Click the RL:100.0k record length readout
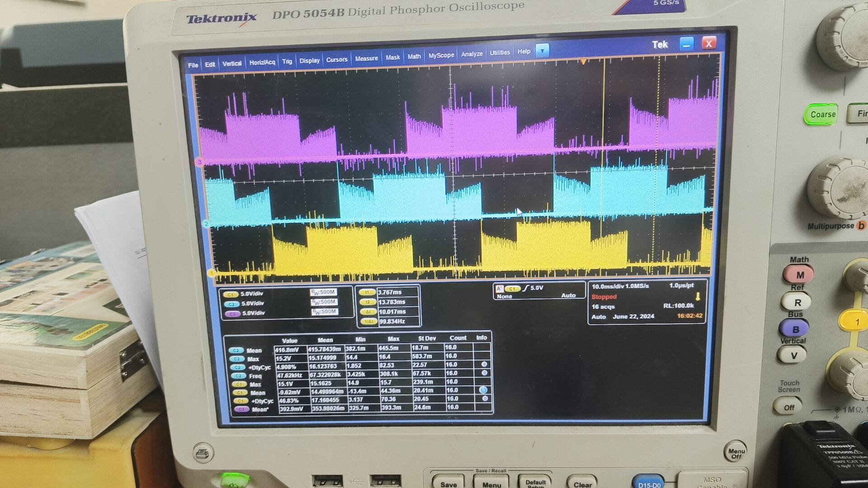Screen dimensions: 868x488 pyautogui.click(x=678, y=306)
